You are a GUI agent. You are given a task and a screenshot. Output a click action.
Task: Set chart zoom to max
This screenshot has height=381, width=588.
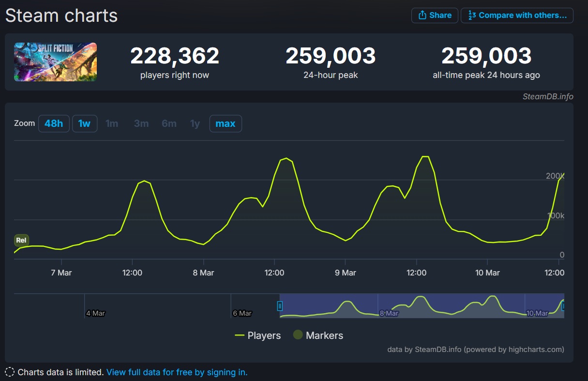coord(226,123)
